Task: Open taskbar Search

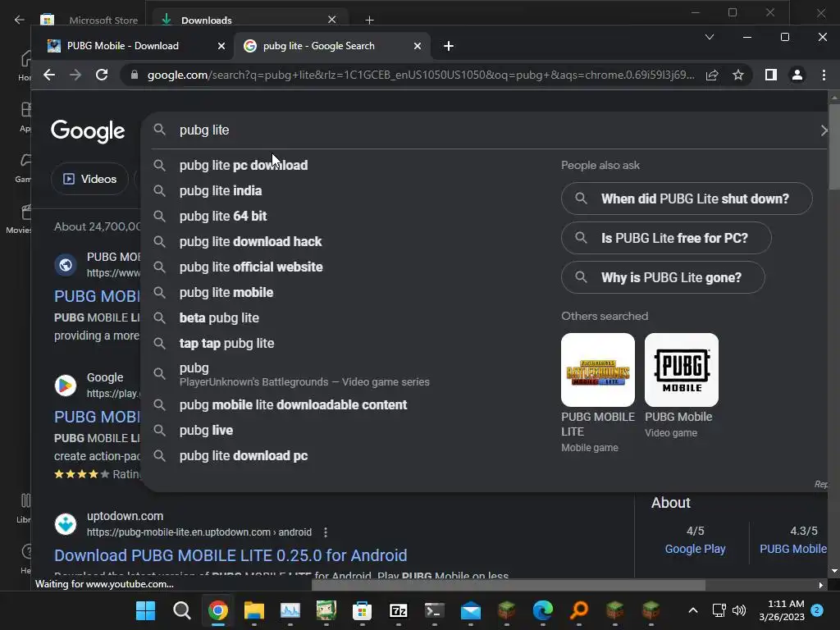Action: pyautogui.click(x=181, y=610)
